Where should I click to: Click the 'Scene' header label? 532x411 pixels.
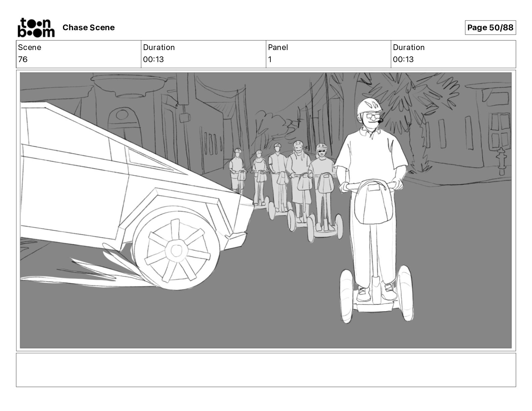[x=30, y=47]
